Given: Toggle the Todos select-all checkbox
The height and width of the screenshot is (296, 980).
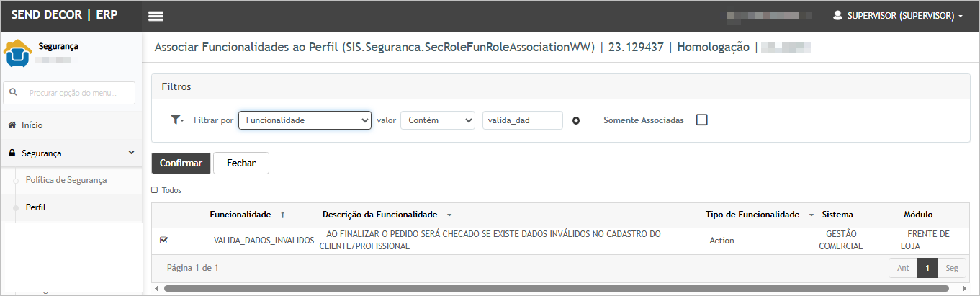Looking at the screenshot, I should click(155, 190).
